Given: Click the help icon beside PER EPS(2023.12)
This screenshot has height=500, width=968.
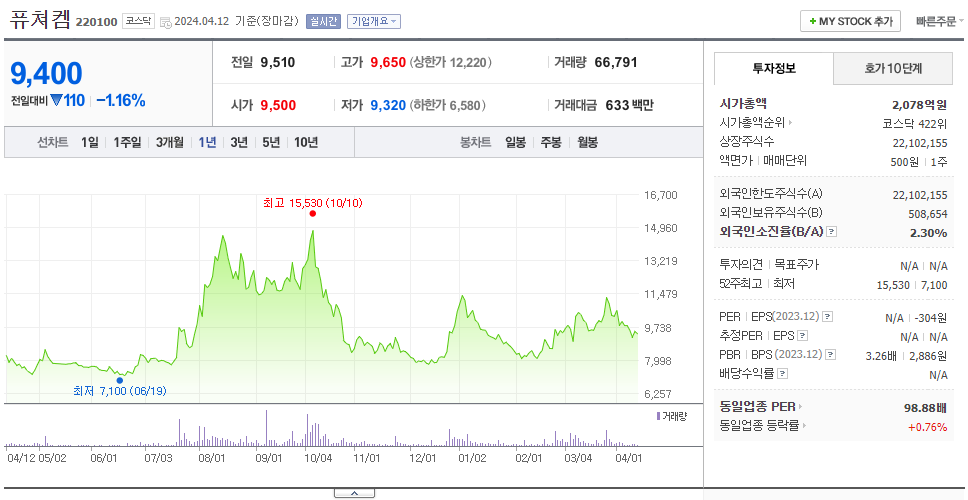Looking at the screenshot, I should point(827,317).
